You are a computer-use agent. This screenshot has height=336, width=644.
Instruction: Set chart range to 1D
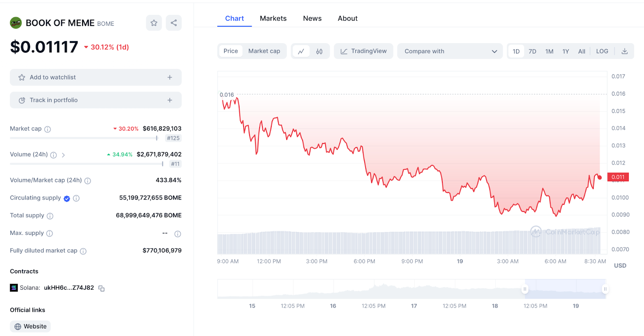(x=516, y=51)
